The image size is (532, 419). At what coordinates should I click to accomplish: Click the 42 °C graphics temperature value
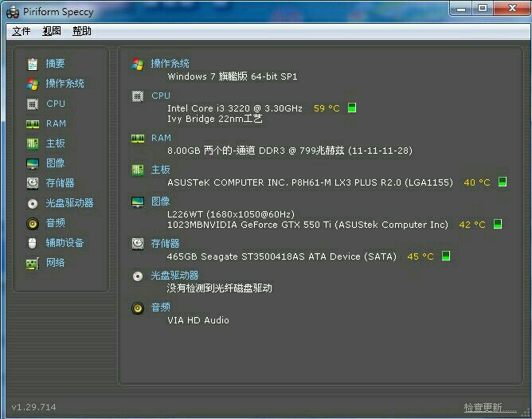(x=472, y=225)
